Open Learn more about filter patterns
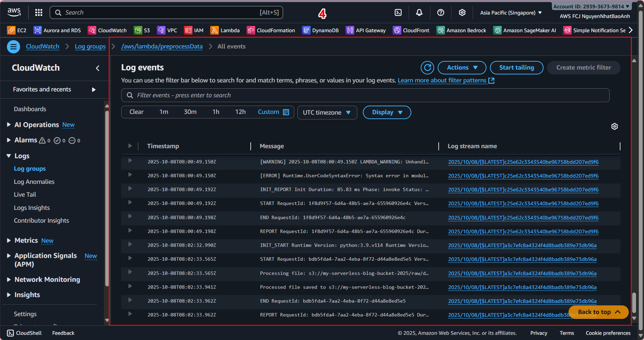This screenshot has width=644, height=340. tap(446, 80)
